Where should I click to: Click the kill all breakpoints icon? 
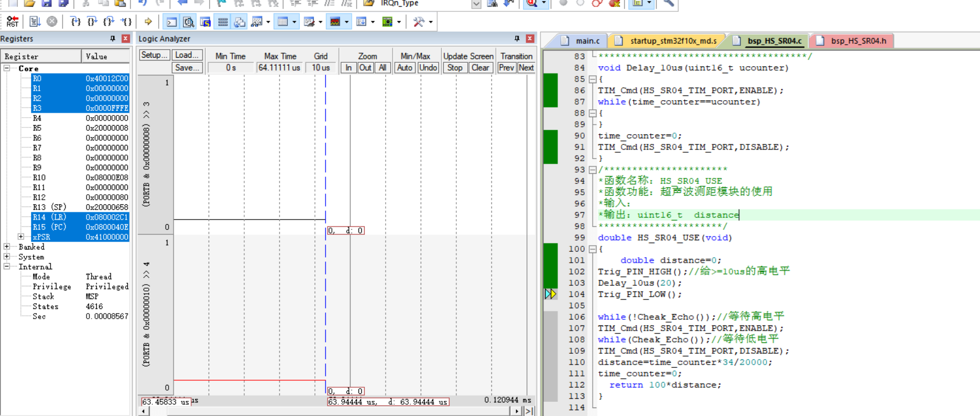pos(614,3)
